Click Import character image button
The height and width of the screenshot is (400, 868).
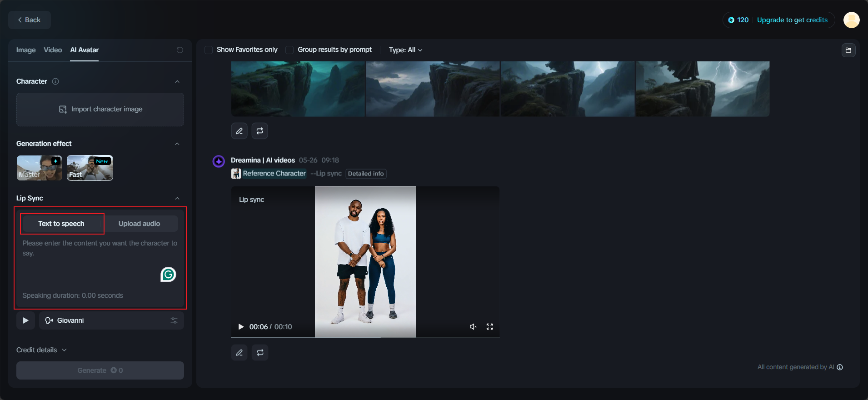(100, 110)
